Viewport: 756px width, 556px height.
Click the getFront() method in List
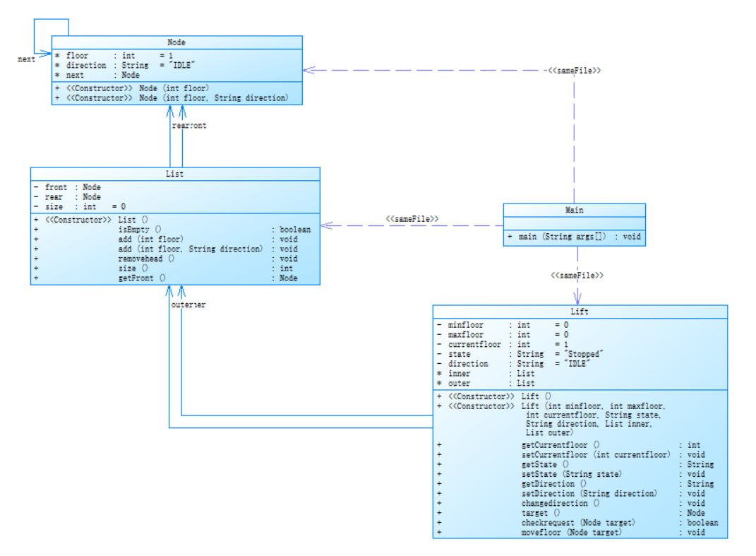[142, 278]
